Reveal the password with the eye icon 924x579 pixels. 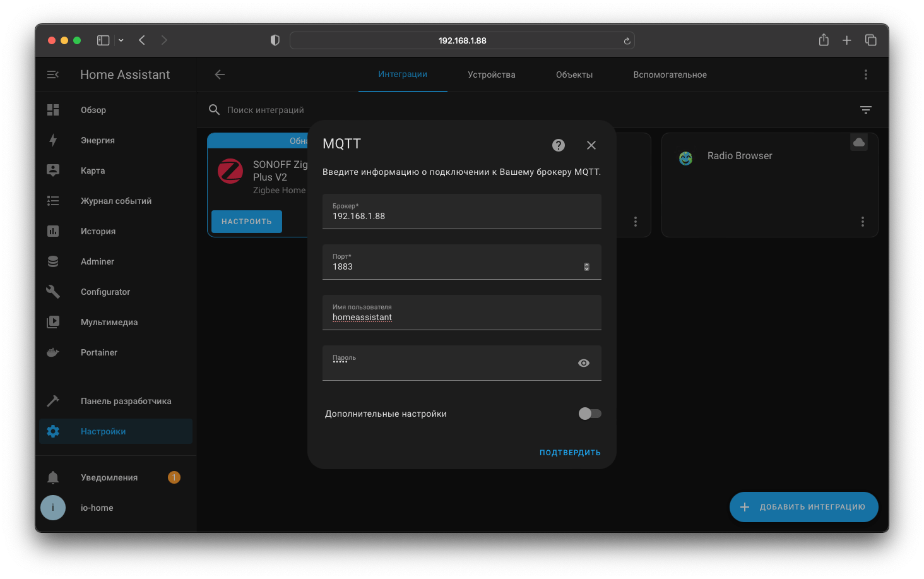coord(583,362)
